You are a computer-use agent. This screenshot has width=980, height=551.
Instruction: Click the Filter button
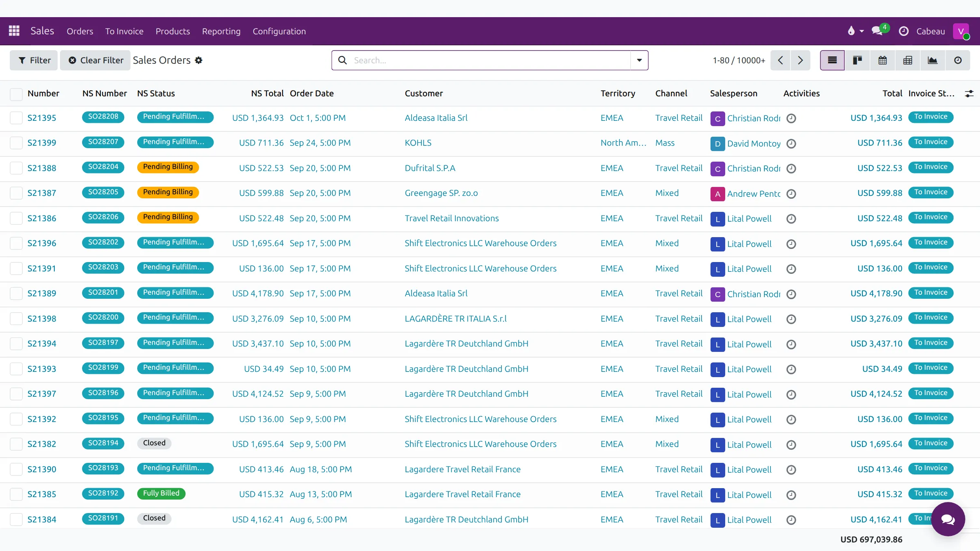coord(34,60)
